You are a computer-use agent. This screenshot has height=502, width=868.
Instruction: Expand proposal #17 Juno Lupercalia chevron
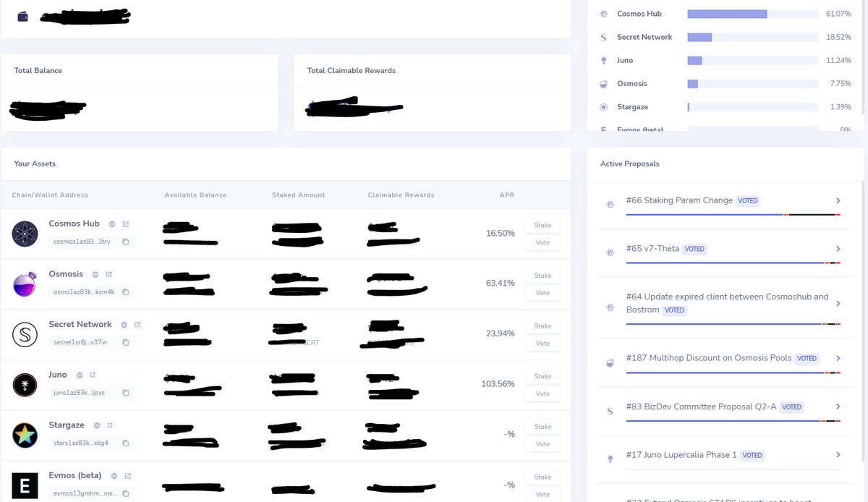tap(838, 455)
